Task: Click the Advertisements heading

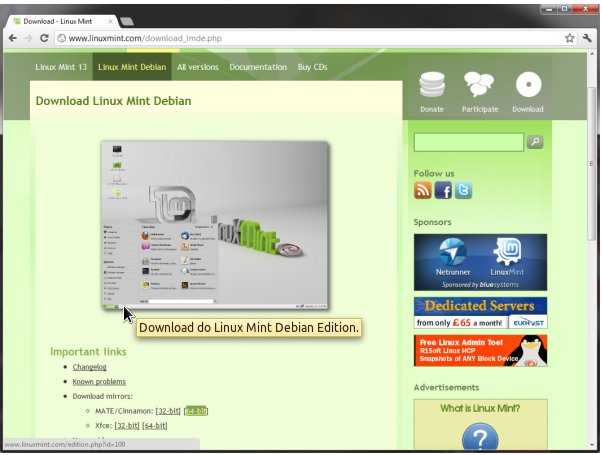Action: (x=447, y=387)
